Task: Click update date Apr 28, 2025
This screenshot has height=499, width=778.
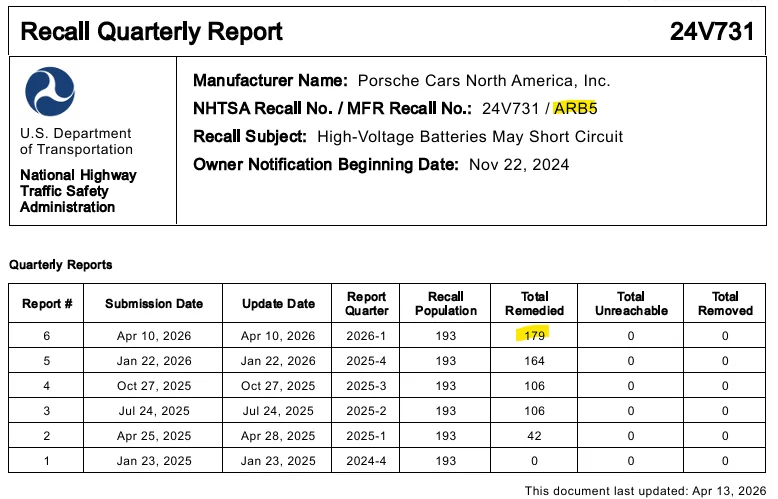Action: (278, 436)
